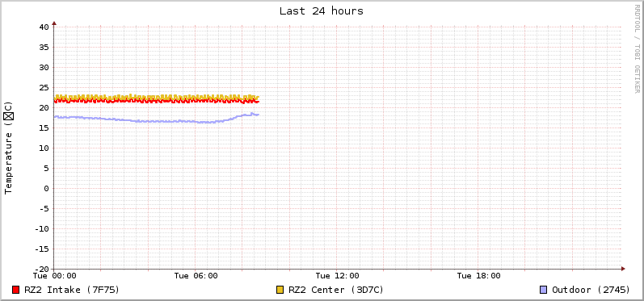Viewport: 644px width, 301px height.
Task: Click the 25 value on the y-axis
Action: [44, 87]
